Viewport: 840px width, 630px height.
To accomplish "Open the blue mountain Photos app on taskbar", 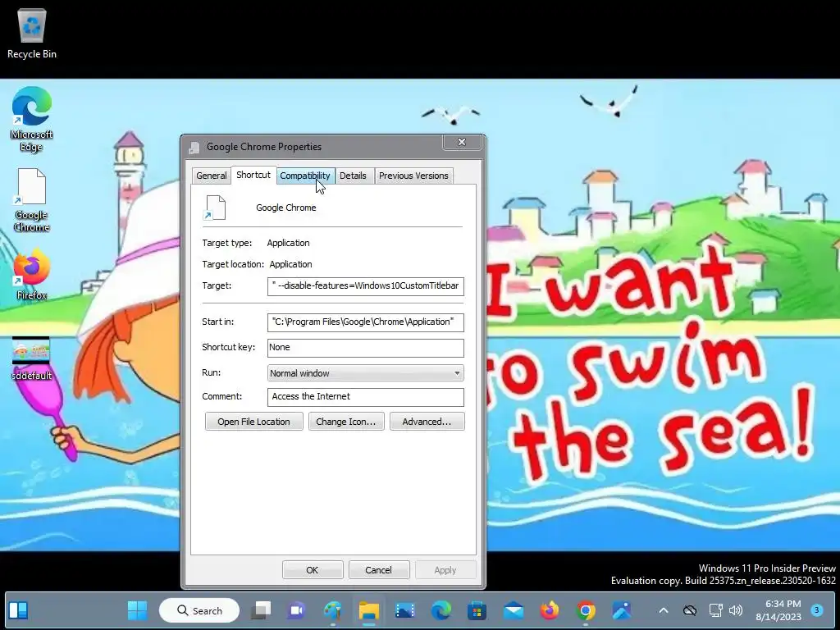I will tap(622, 610).
